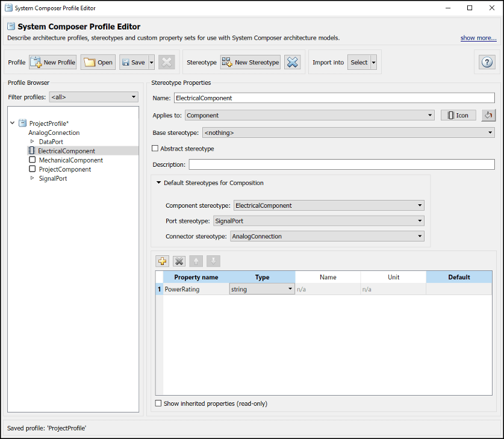Click the disabled delete profile X icon
This screenshot has height=439, width=504.
point(167,63)
